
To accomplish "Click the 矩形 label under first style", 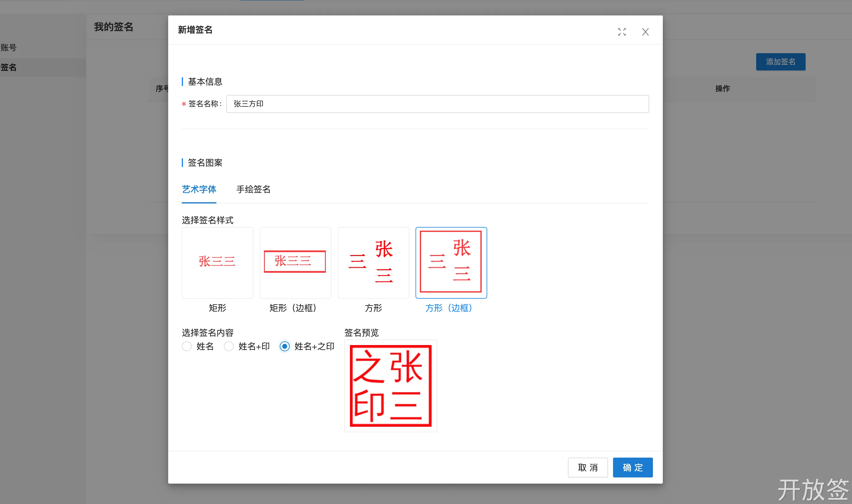I will point(217,308).
